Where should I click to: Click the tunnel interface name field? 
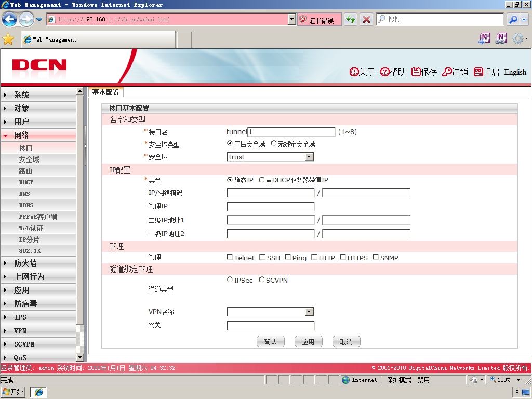point(291,131)
